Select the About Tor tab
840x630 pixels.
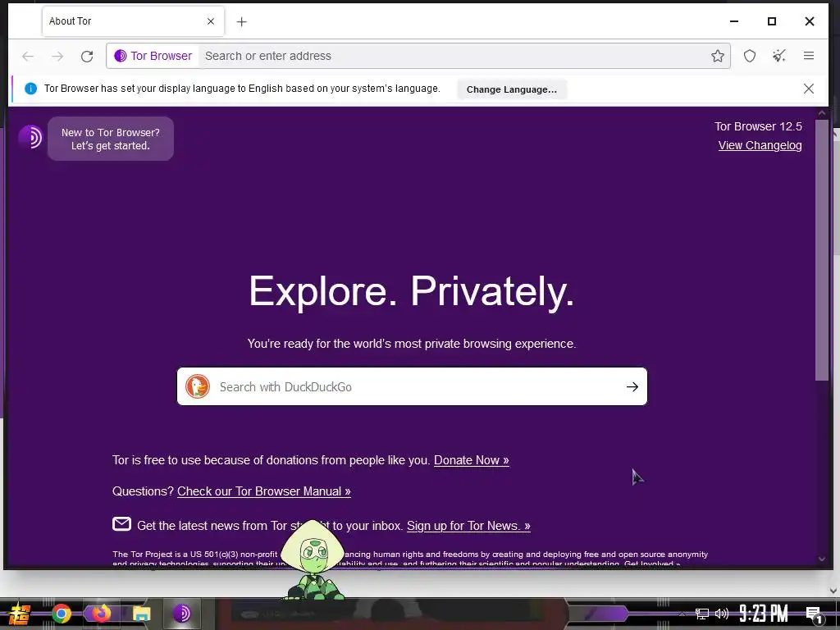(x=133, y=21)
